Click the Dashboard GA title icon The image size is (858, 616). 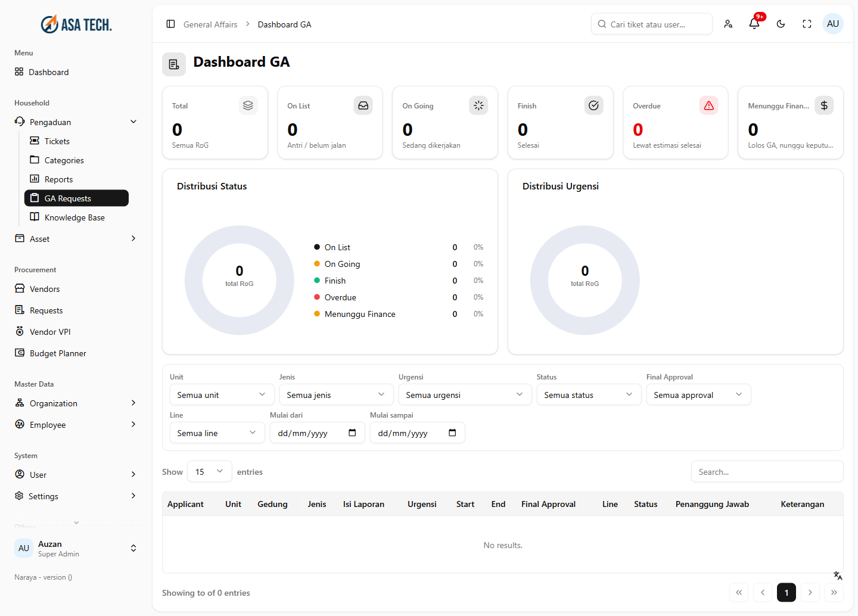coord(174,64)
